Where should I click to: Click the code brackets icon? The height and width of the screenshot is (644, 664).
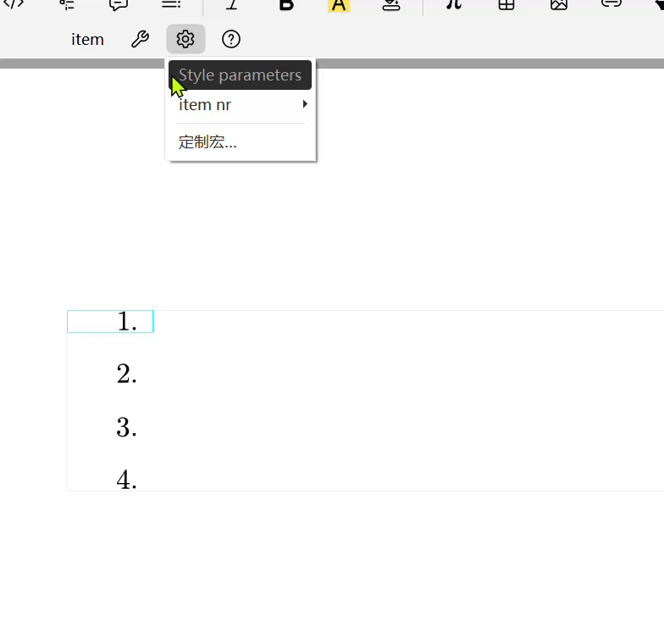(14, 5)
